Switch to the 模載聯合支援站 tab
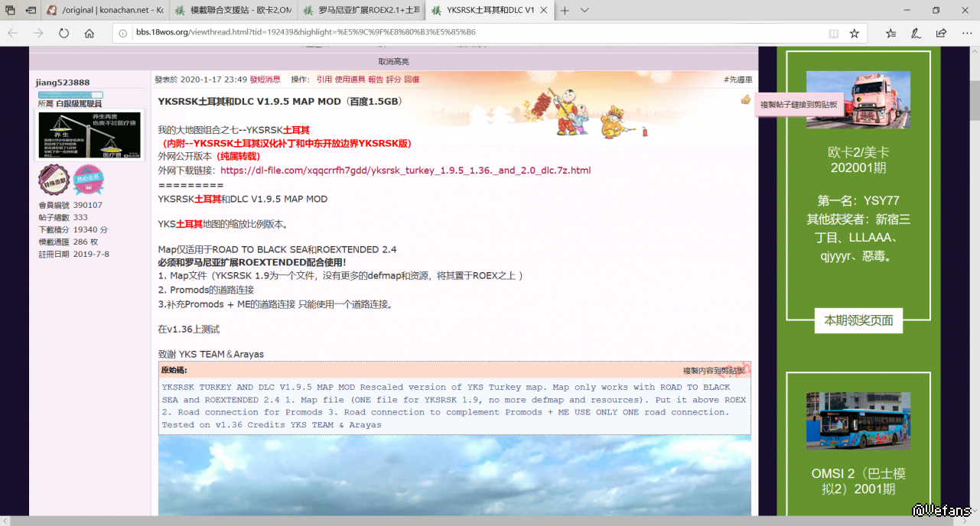 [x=233, y=10]
